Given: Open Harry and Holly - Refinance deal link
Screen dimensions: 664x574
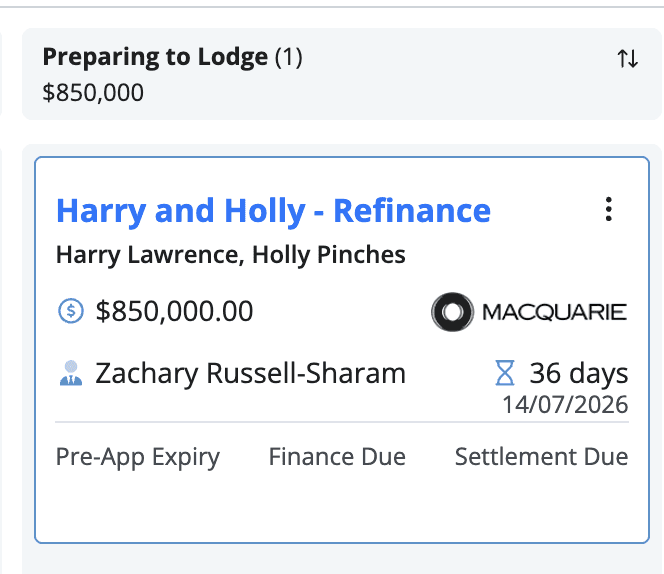Looking at the screenshot, I should pos(274,211).
